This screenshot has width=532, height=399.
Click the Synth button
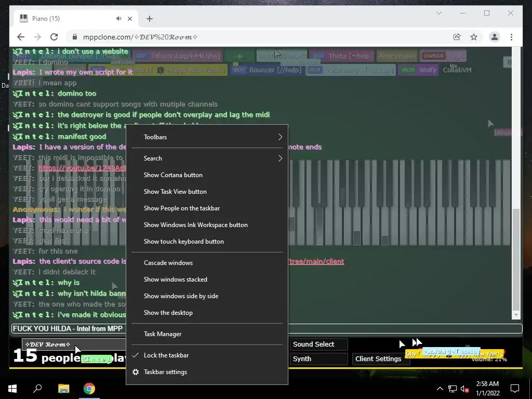[x=318, y=359]
